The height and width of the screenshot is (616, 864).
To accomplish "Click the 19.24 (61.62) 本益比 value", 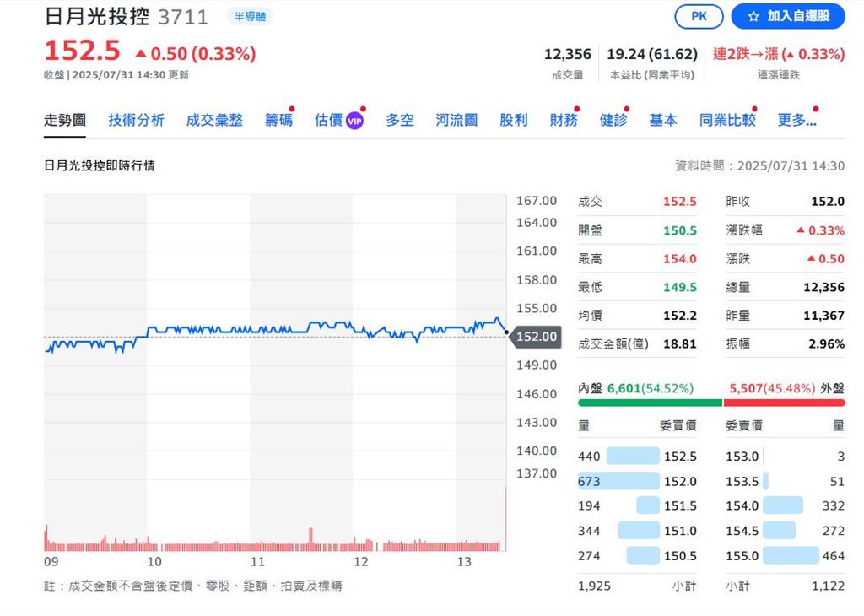I will pyautogui.click(x=652, y=54).
